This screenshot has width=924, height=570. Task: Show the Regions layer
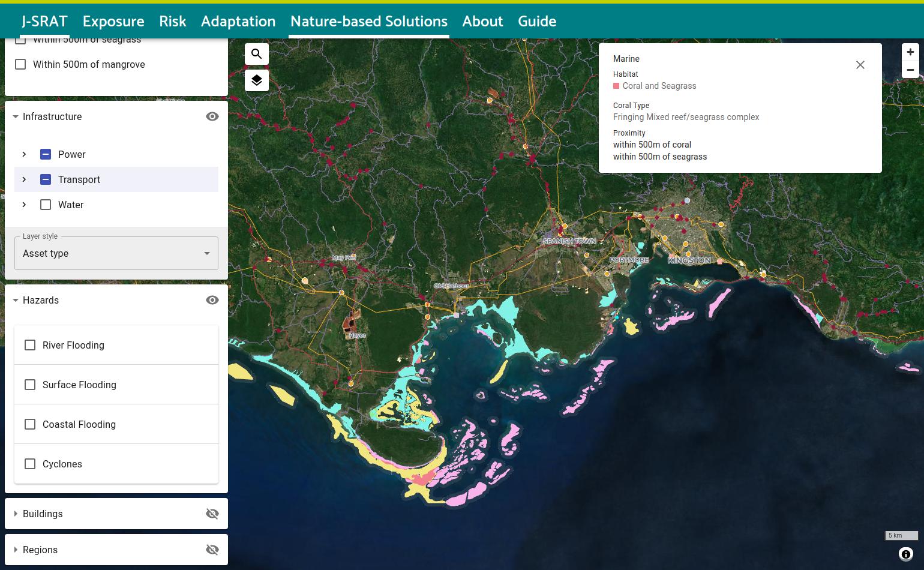coord(212,550)
